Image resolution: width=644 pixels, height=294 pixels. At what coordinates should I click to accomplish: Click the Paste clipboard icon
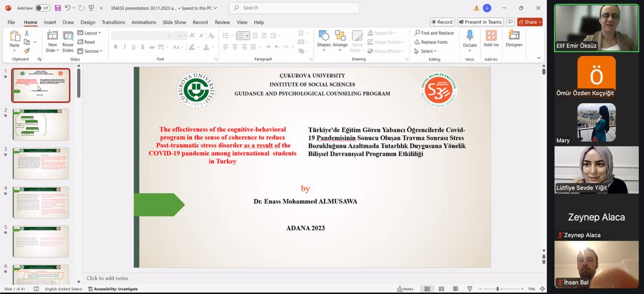(x=15, y=37)
